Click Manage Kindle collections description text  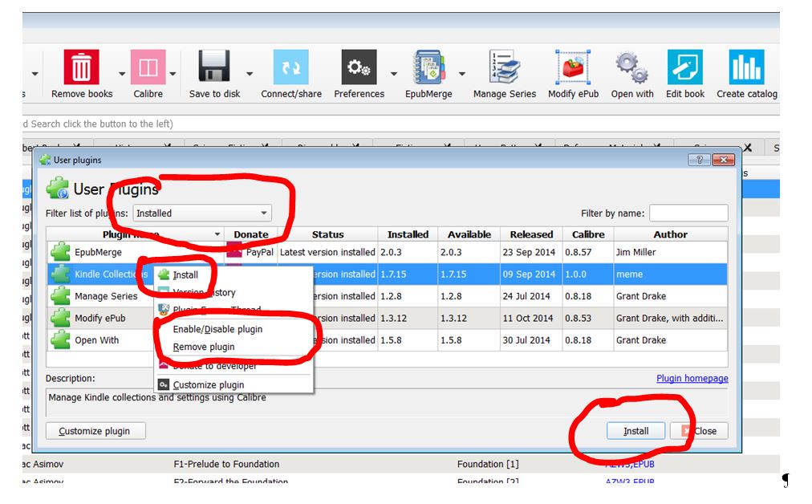point(157,397)
